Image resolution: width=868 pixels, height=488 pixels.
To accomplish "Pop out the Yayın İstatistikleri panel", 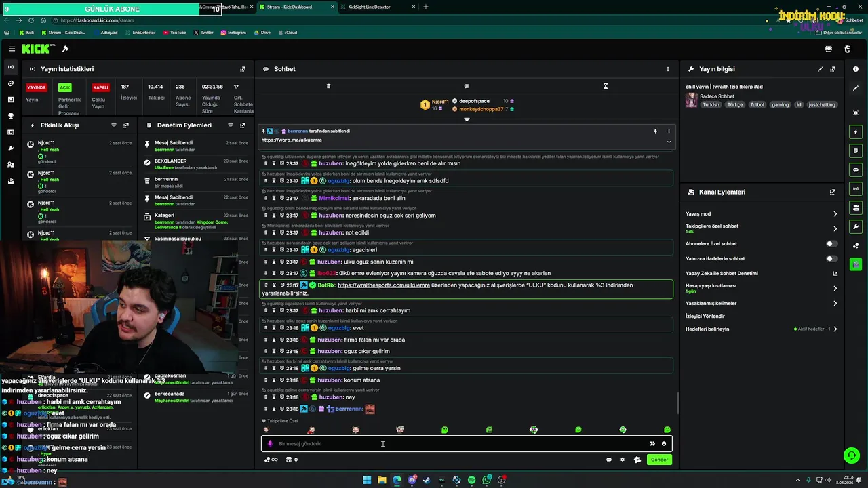I will click(243, 69).
